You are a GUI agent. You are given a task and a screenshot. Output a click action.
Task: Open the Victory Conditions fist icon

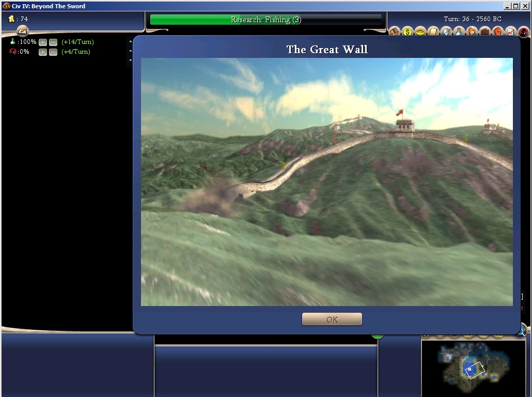[x=498, y=32]
